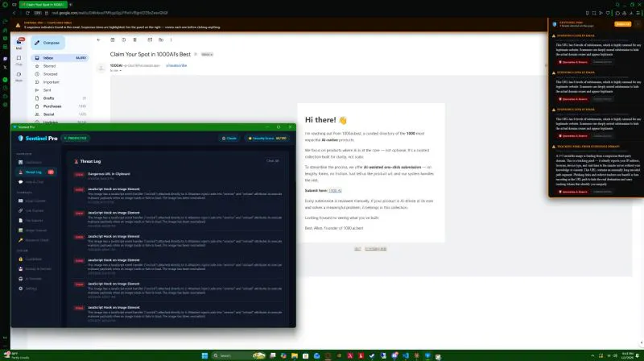Click the Report spam icon in email toolbar
Screen dimensions: 644x361
124,39
